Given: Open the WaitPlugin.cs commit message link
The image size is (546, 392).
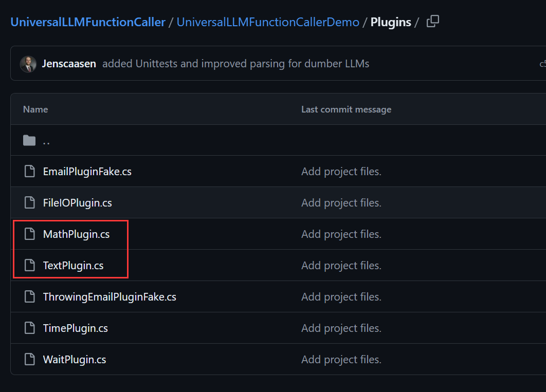Looking at the screenshot, I should pyautogui.click(x=341, y=360).
